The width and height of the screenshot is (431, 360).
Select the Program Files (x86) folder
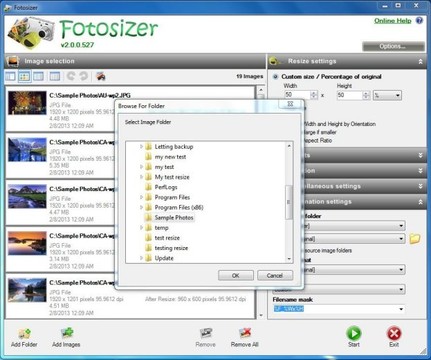179,207
